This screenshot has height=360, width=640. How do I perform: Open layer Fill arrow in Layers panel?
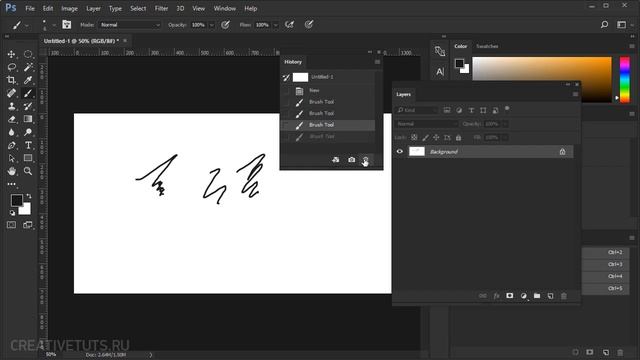point(505,138)
